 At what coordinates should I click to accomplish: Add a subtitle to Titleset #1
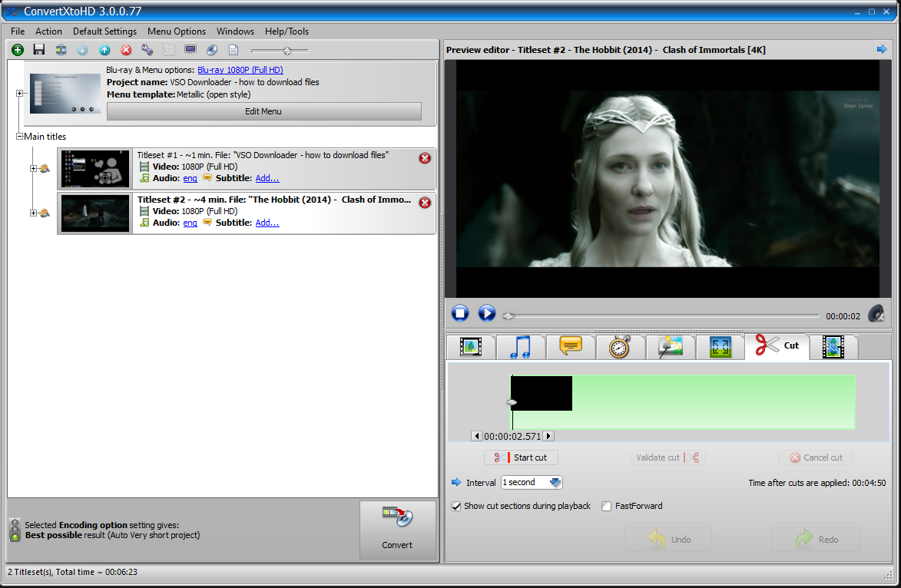click(267, 179)
